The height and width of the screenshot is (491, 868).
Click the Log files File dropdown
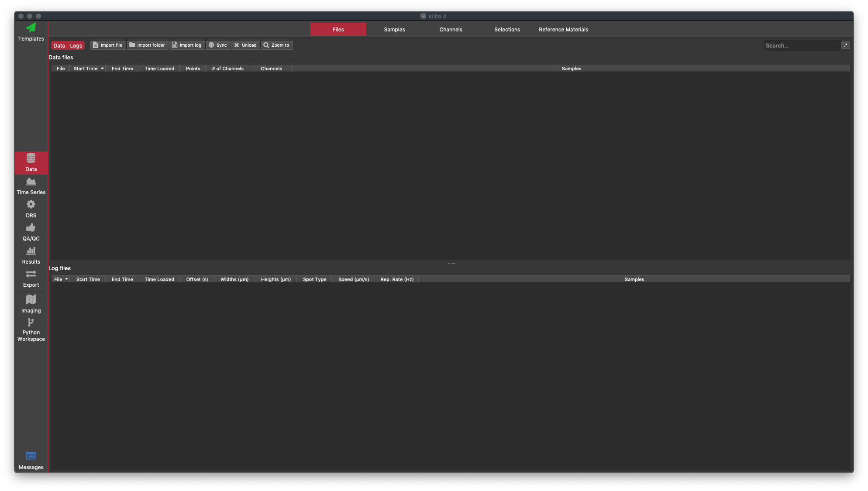[x=60, y=279]
